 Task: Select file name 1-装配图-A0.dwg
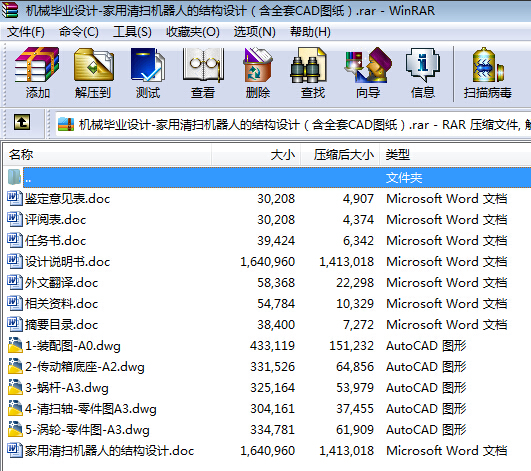pyautogui.click(x=73, y=346)
